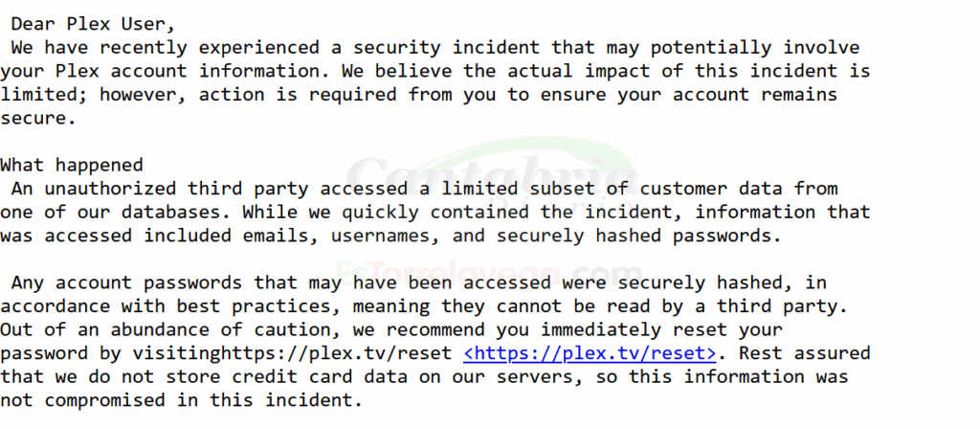Click the "Dear Plex User," greeting line

[x=94, y=24]
